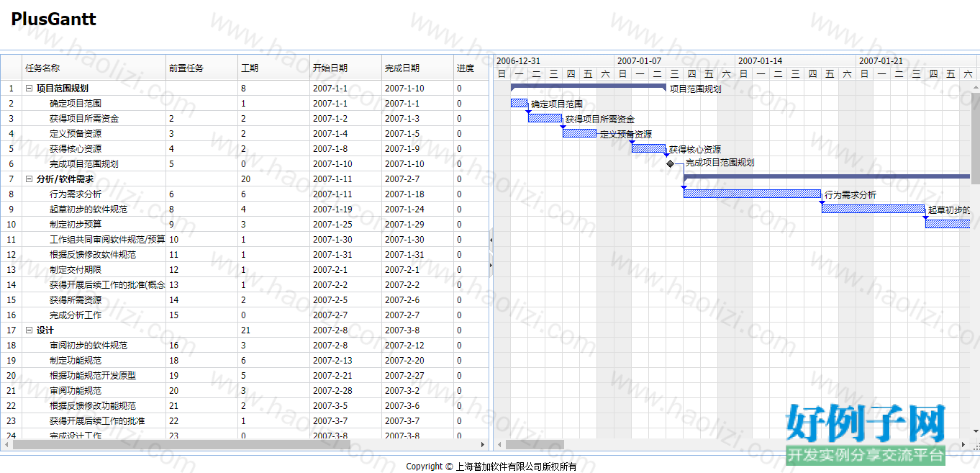
Task: Click the PlusGantt title
Action: 53,19
